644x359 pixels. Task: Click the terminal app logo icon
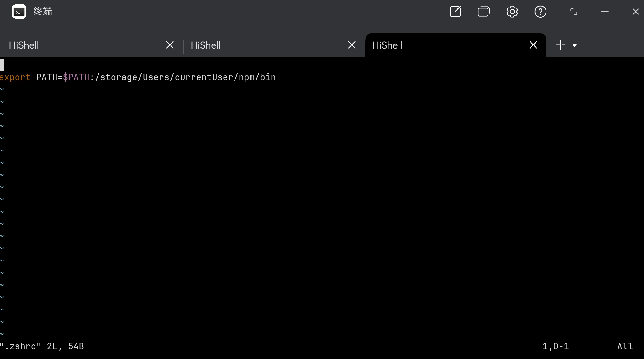coord(19,12)
